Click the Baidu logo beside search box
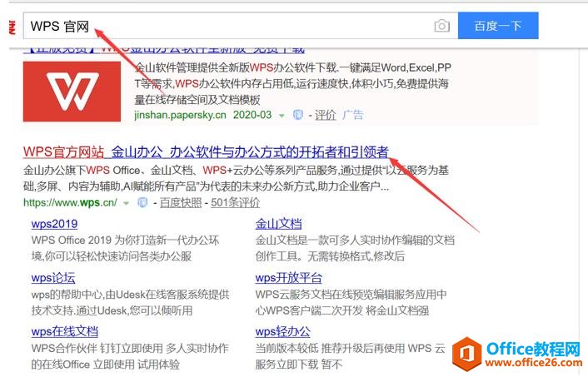The height and width of the screenshot is (377, 588). (12, 27)
